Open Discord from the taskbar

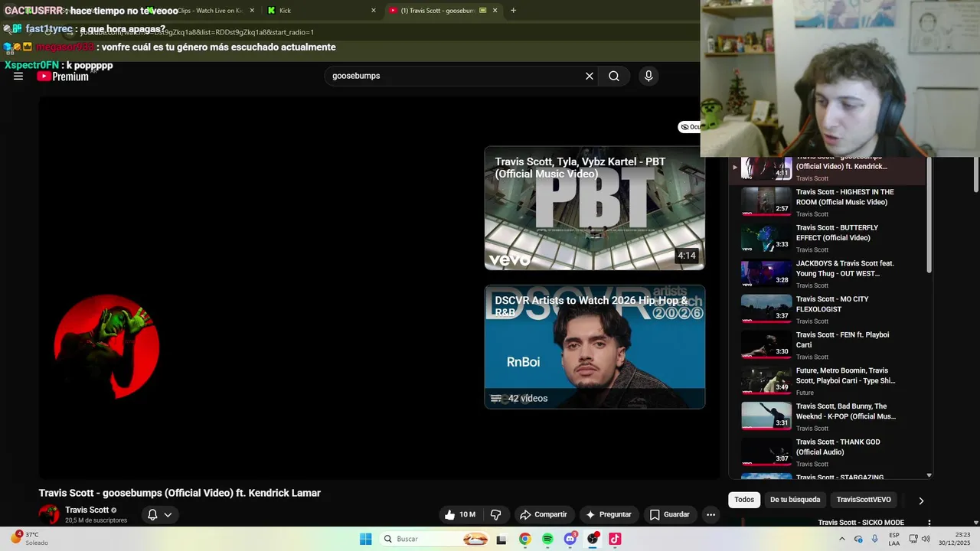tap(570, 539)
